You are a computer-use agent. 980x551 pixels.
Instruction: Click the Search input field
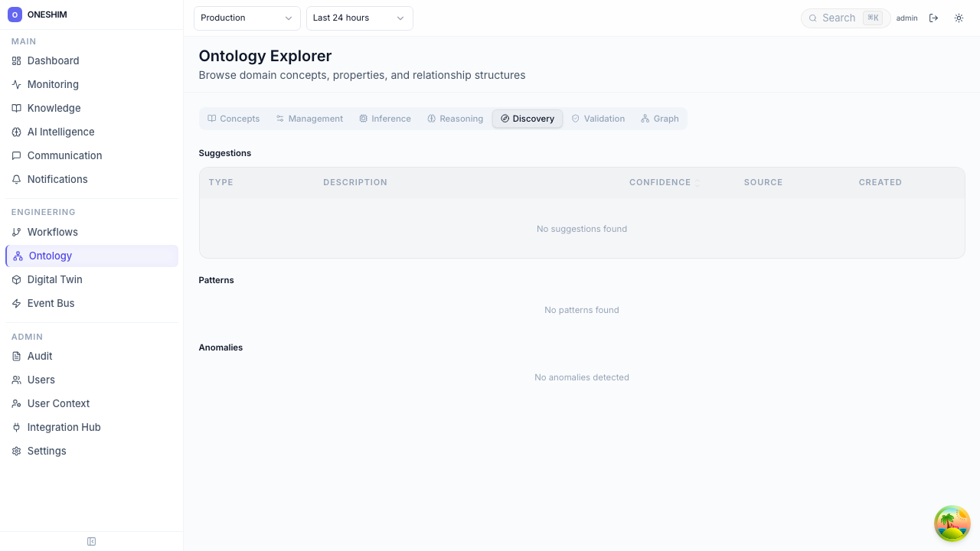click(839, 18)
